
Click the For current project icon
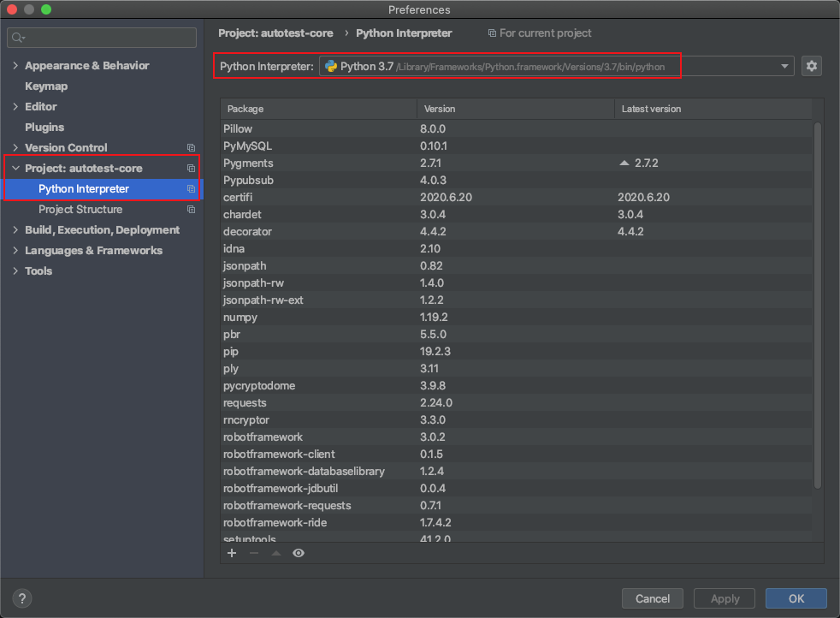tap(492, 33)
